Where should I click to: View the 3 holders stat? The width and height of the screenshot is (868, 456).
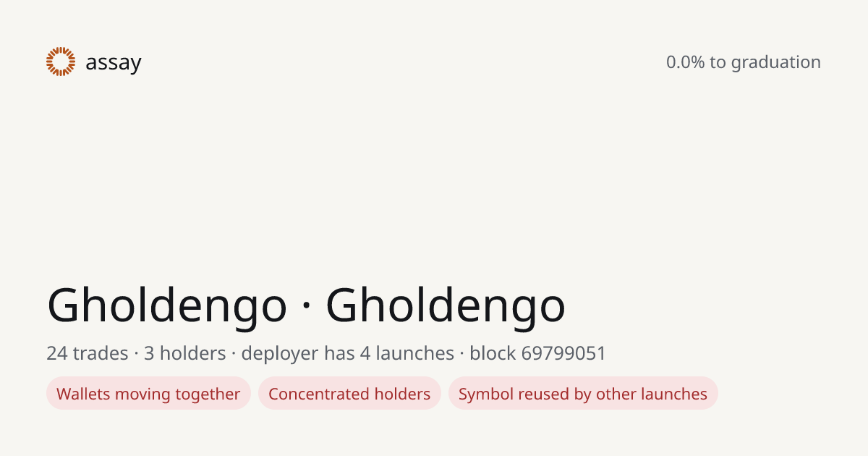coord(185,353)
